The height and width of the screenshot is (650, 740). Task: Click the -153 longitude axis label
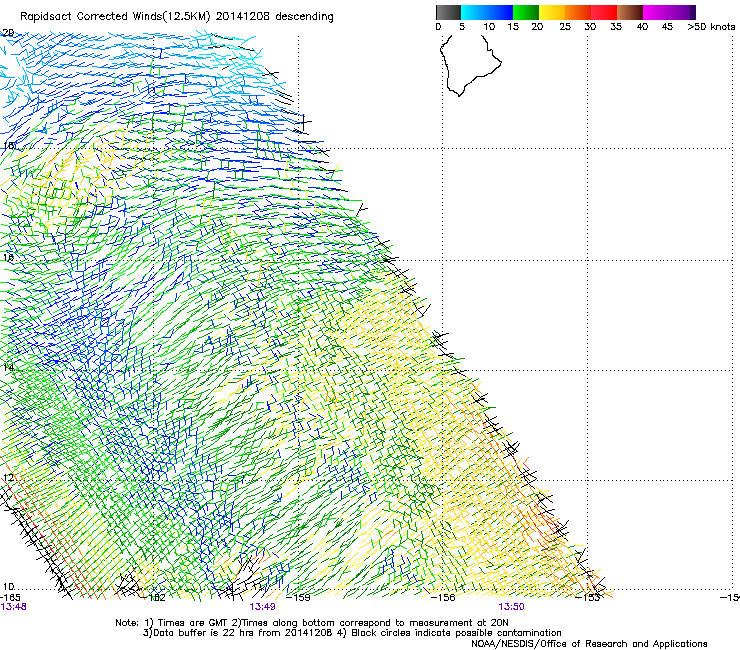pyautogui.click(x=588, y=597)
